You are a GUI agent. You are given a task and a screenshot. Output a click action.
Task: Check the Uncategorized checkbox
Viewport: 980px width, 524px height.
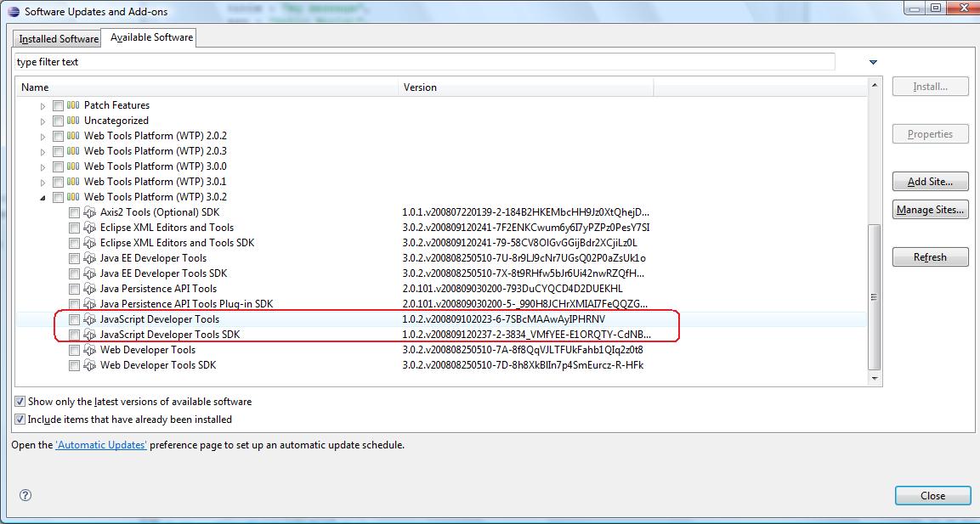click(58, 121)
